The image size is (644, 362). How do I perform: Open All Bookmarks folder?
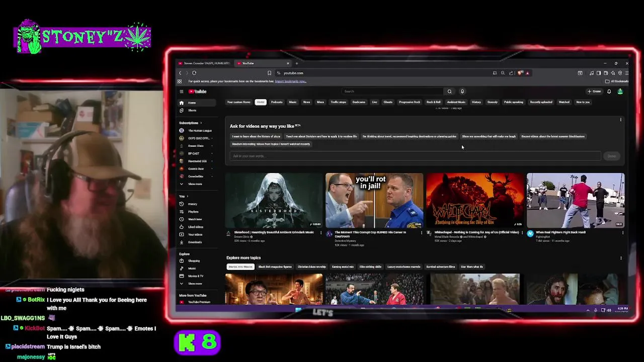click(x=617, y=81)
